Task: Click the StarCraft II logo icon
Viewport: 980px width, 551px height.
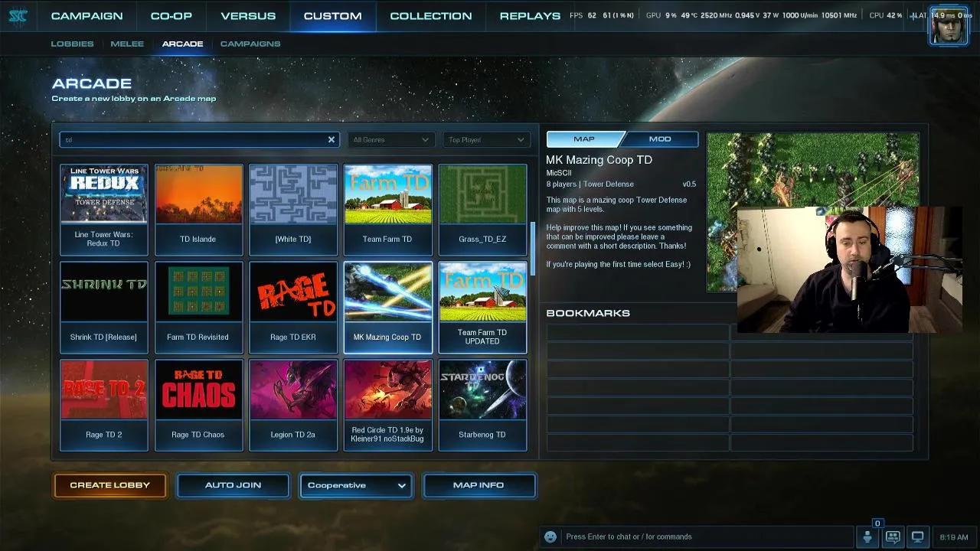Action: tap(18, 16)
